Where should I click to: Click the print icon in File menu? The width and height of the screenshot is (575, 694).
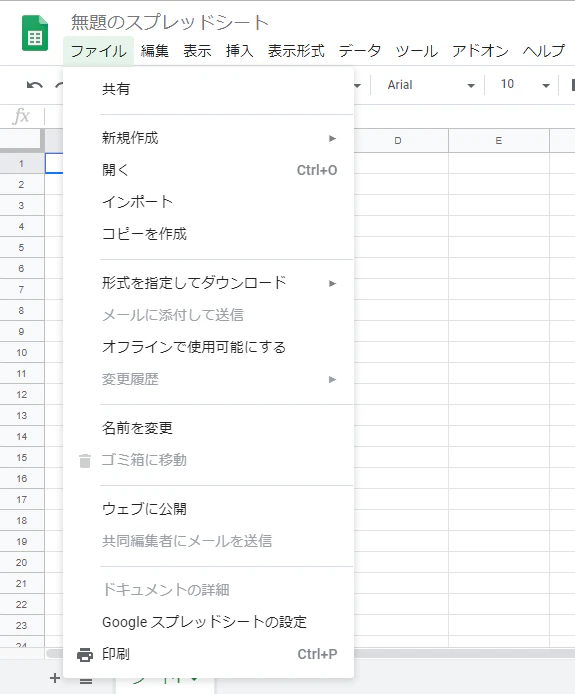[85, 655]
